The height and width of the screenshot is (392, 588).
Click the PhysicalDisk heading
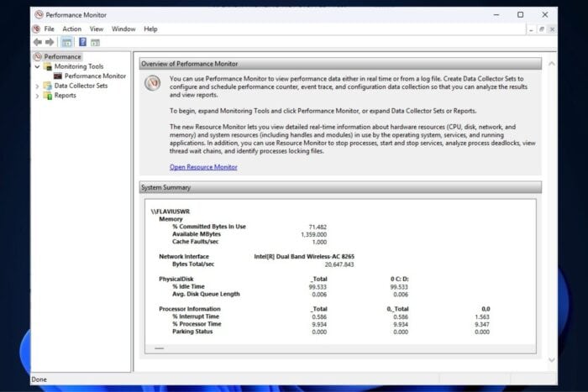[176, 280]
